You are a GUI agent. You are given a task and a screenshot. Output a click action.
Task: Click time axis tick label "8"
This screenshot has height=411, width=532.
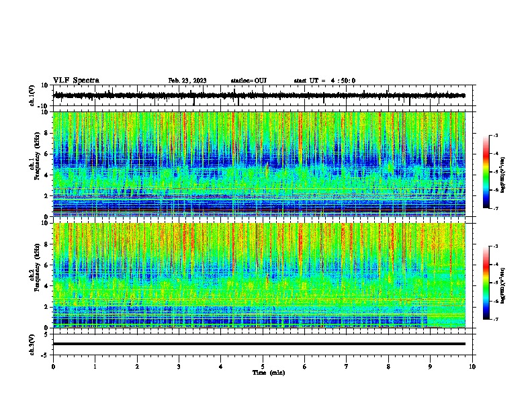pyautogui.click(x=388, y=367)
